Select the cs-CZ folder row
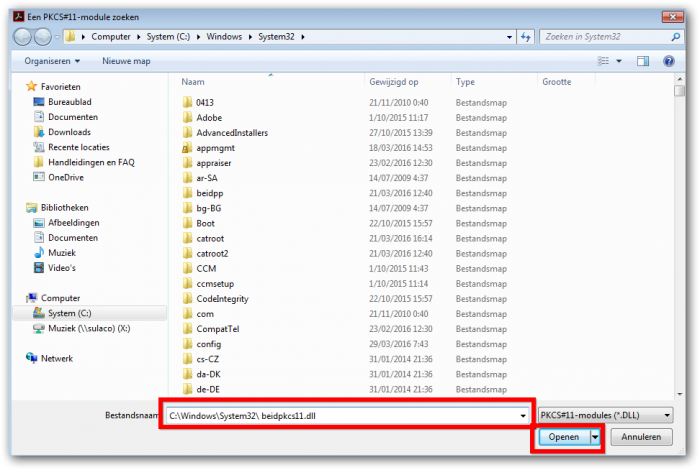The height and width of the screenshot is (470, 700). 345,359
